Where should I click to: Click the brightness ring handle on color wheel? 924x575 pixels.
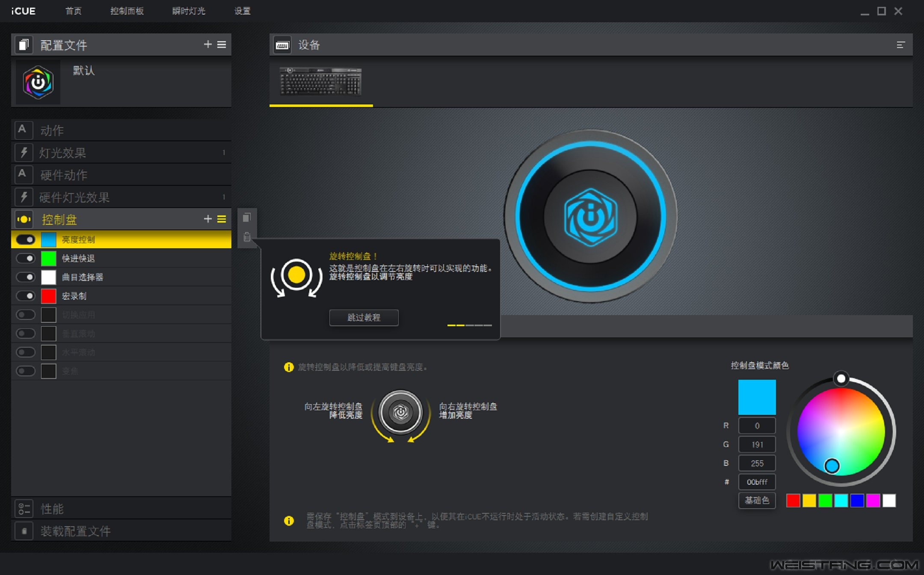[841, 378]
